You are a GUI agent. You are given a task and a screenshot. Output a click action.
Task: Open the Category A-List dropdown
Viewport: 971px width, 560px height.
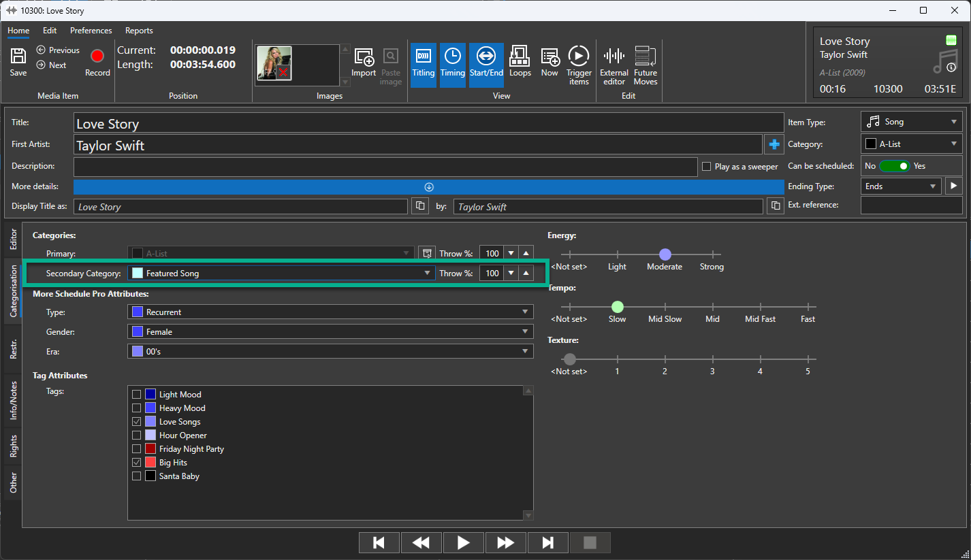[912, 144]
